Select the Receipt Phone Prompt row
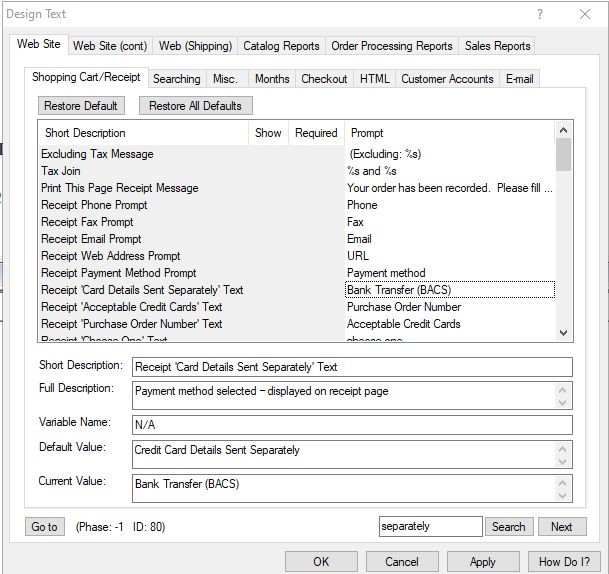609x574 pixels. pos(94,205)
